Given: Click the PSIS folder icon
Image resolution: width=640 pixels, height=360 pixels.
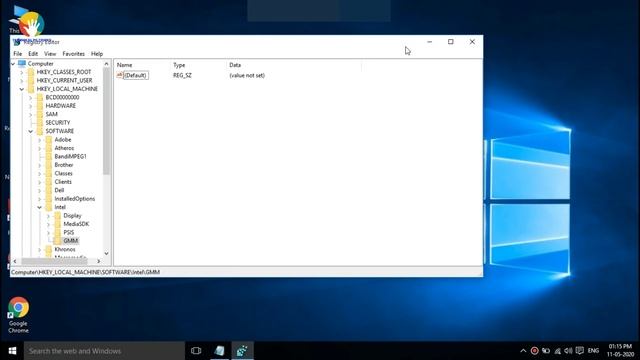Looking at the screenshot, I should point(58,232).
